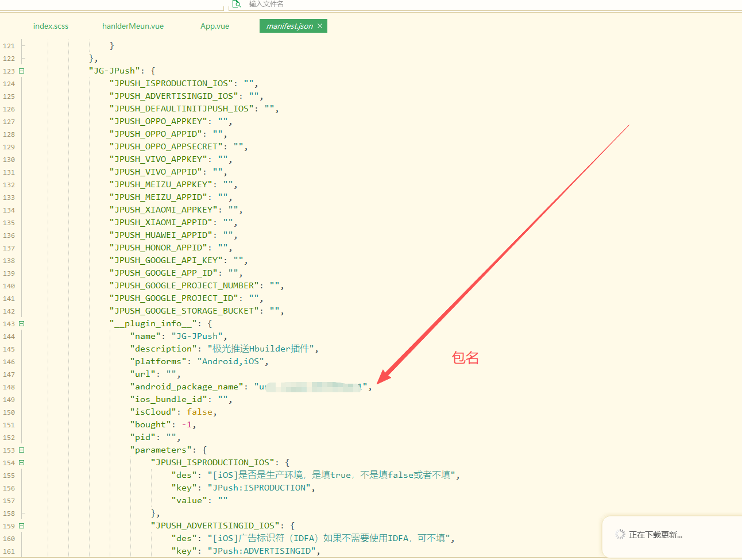This screenshot has height=560, width=742.
Task: Click line number 161 in the gutter
Action: tap(9, 551)
